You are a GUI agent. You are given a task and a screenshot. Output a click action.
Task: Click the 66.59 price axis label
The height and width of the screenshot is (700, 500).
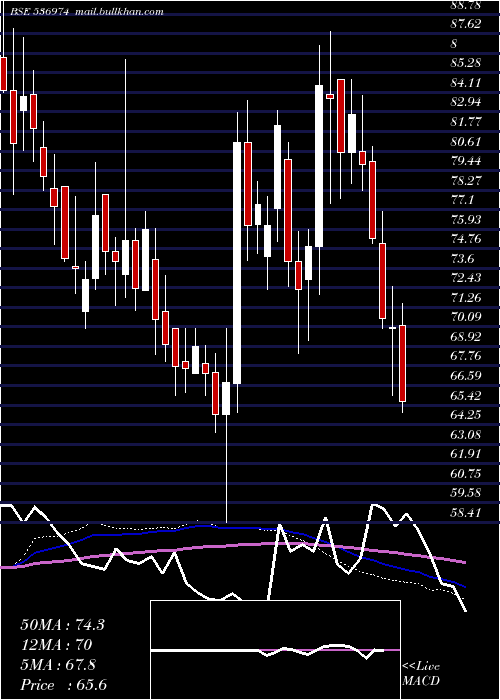tap(466, 376)
